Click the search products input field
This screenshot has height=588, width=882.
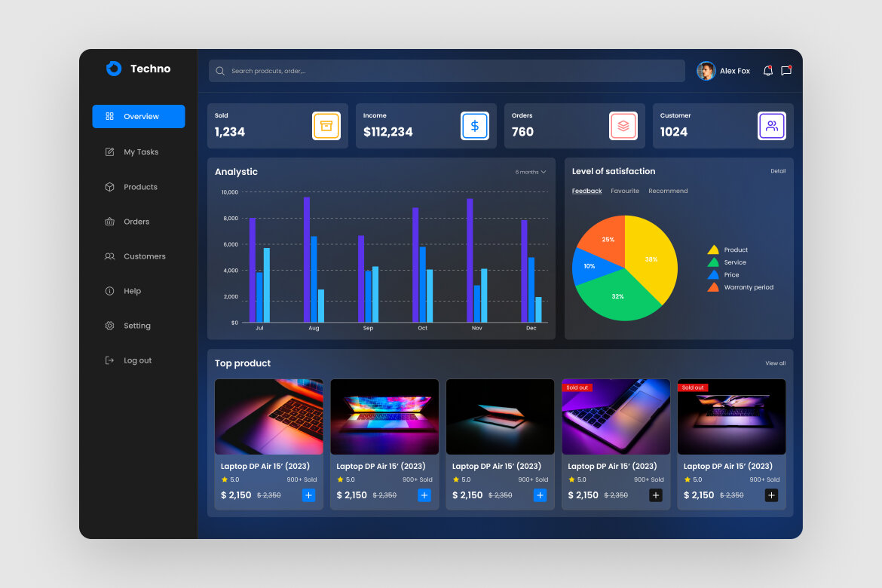pos(446,70)
